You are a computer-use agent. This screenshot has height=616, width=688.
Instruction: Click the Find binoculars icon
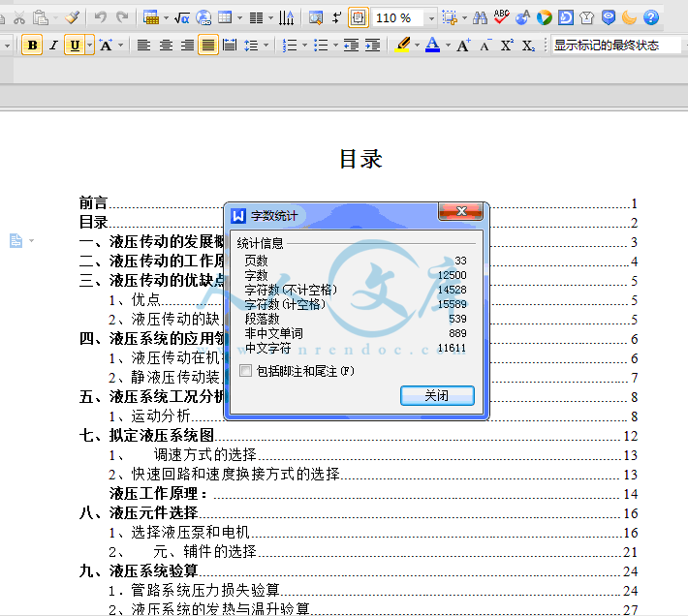[480, 18]
